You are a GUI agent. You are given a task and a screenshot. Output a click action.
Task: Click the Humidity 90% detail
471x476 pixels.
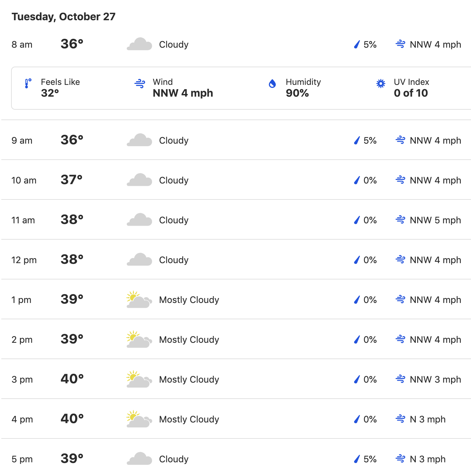point(303,87)
